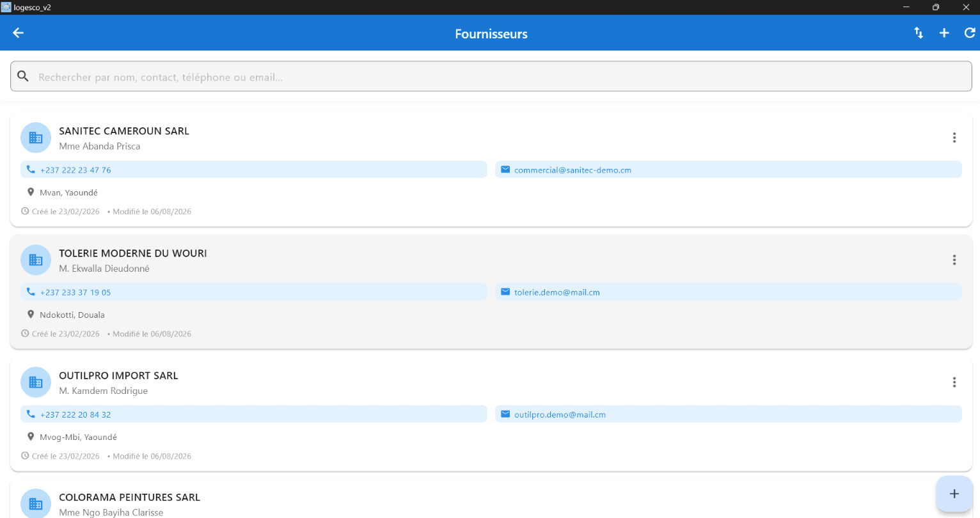Screen dimensions: 980x518
Task: Email commercial@sanitec-demo.cm
Action: pyautogui.click(x=729, y=169)
